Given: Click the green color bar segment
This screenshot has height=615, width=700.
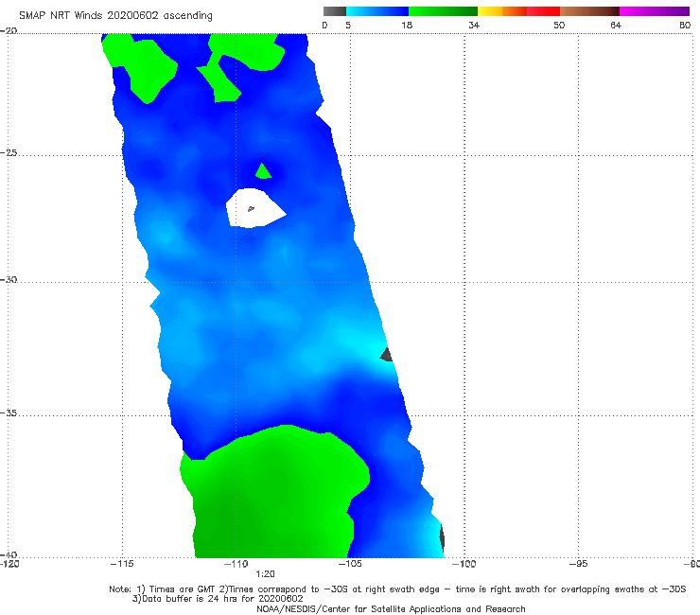Looking at the screenshot, I should click(x=443, y=11).
